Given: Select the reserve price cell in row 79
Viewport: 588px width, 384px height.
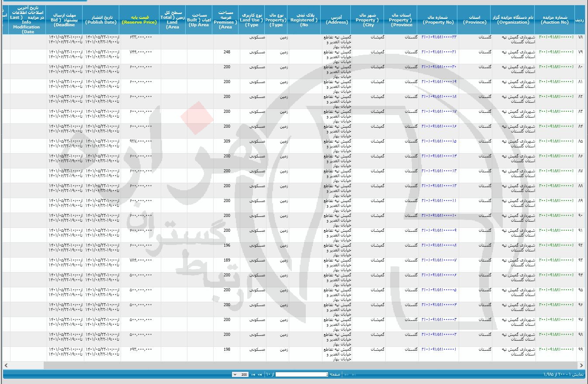Looking at the screenshot, I should click(x=140, y=57).
